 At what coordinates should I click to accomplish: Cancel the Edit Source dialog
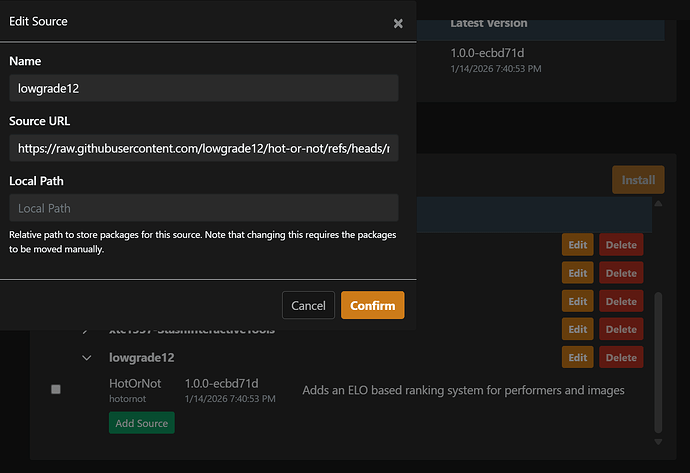click(308, 306)
